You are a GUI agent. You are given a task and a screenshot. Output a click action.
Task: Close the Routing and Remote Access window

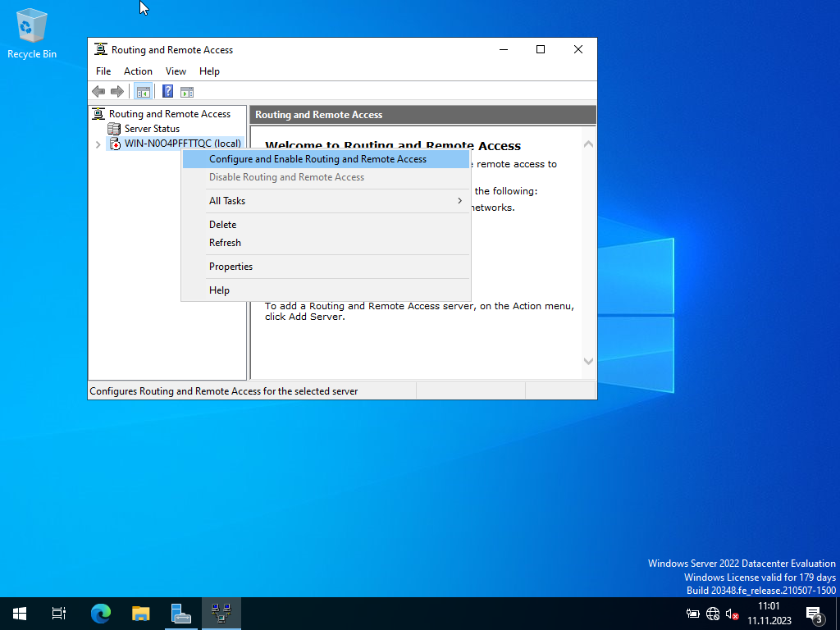pyautogui.click(x=578, y=49)
